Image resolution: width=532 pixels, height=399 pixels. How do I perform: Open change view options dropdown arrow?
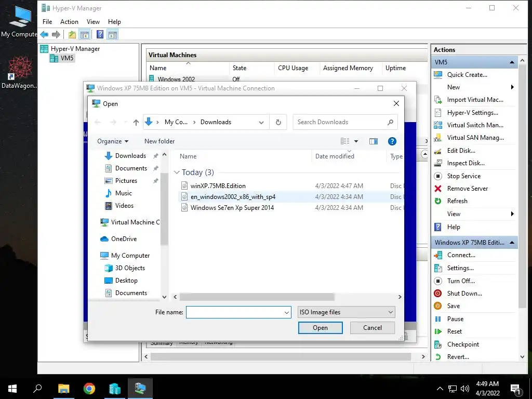356,141
